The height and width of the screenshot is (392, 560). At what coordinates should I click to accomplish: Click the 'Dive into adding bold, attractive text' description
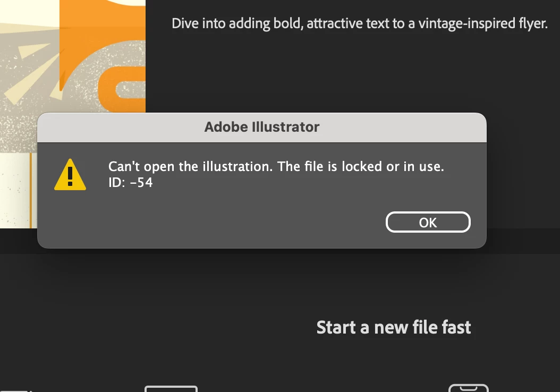click(359, 23)
